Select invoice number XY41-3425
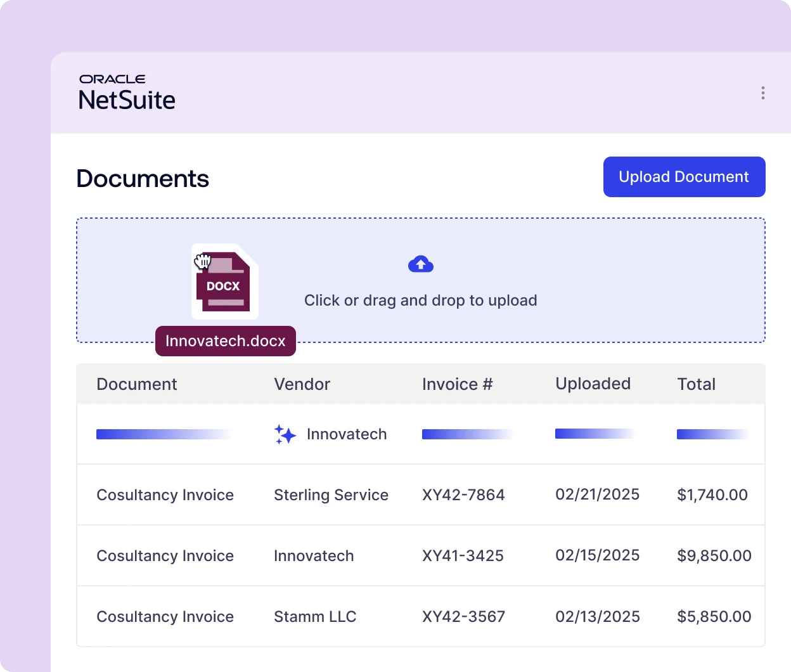The image size is (791, 672). click(x=463, y=556)
